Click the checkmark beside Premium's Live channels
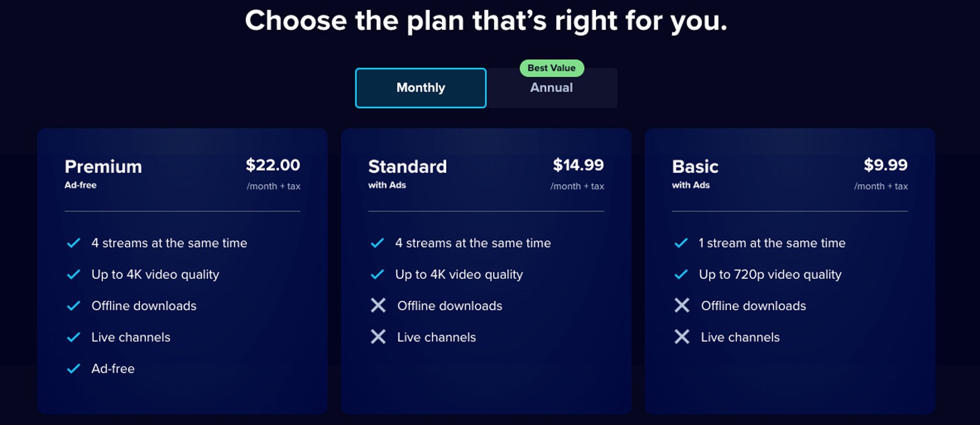The height and width of the screenshot is (425, 980). click(x=74, y=337)
